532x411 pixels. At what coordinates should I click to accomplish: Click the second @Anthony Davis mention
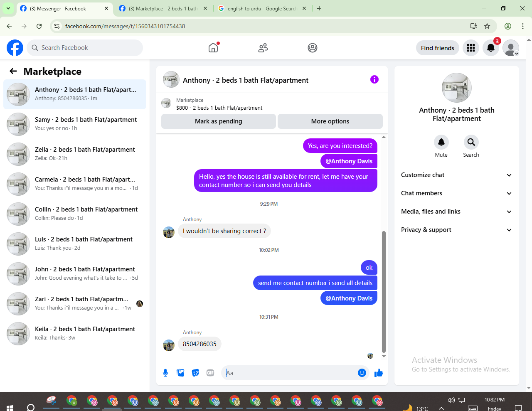tap(349, 298)
